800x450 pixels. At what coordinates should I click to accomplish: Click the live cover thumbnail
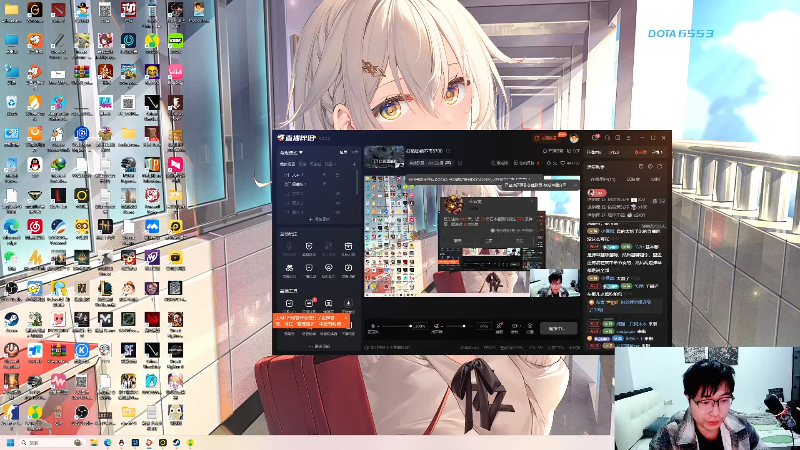pyautogui.click(x=384, y=157)
